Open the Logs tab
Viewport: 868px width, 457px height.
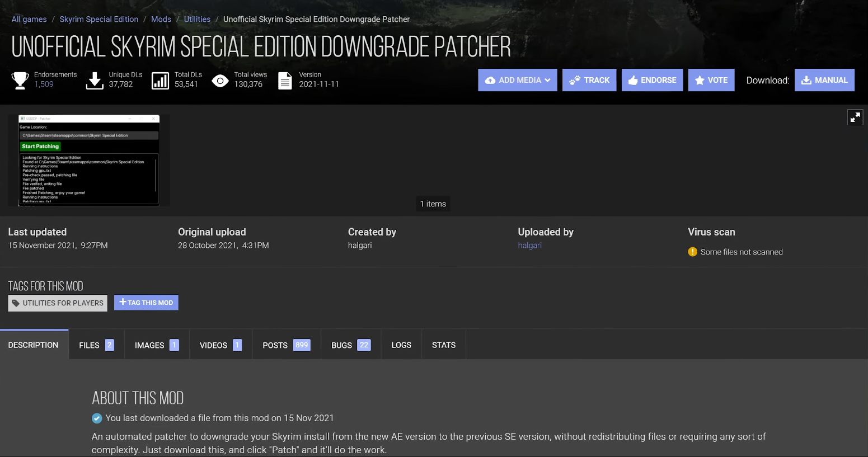(x=401, y=345)
